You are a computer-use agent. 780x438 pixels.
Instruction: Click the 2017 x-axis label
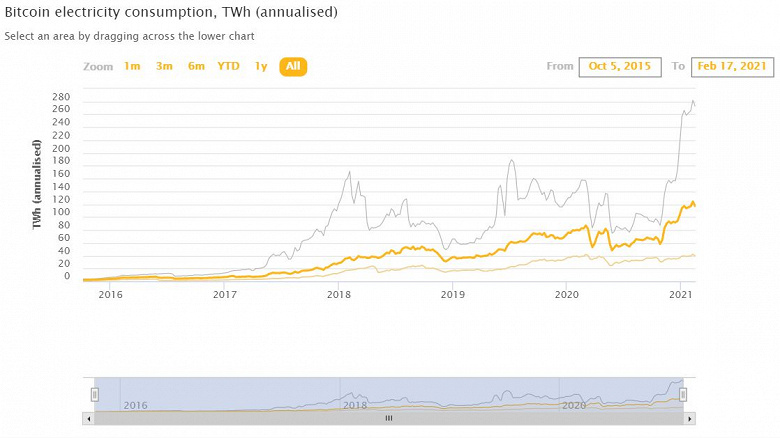225,295
